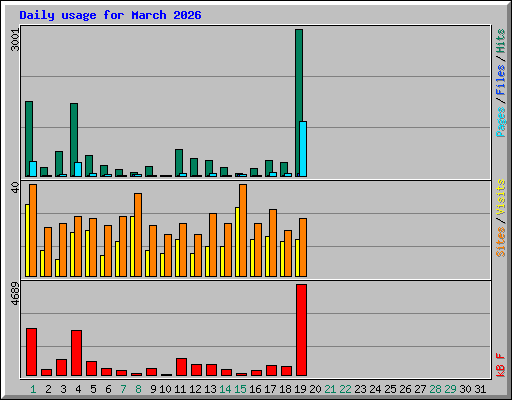Click the yellow Visits bar for day 15
This screenshot has width=512, height=400.
[237, 242]
